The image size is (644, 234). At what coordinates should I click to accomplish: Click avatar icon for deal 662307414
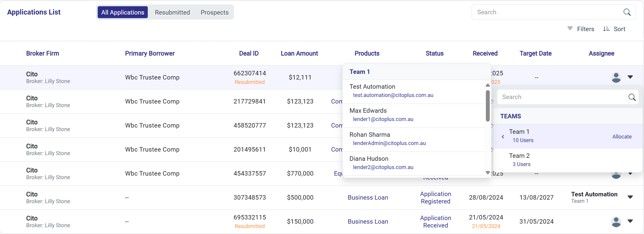click(x=616, y=77)
